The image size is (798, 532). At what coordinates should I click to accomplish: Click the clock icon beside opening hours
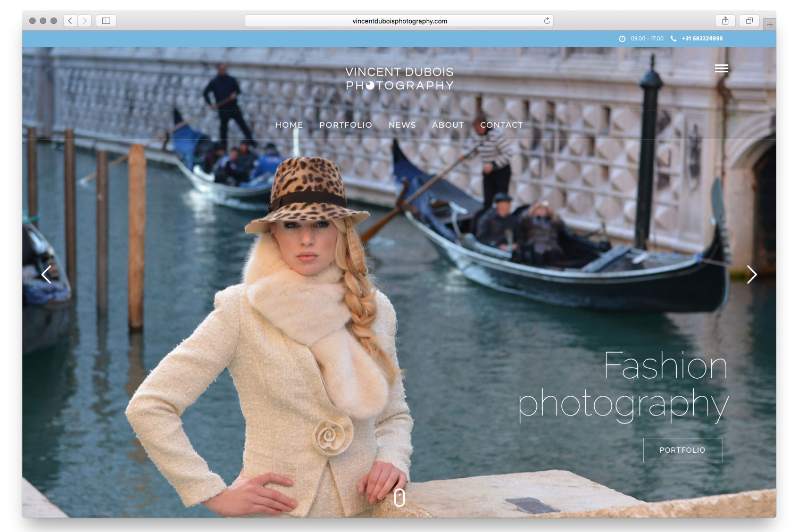[622, 38]
